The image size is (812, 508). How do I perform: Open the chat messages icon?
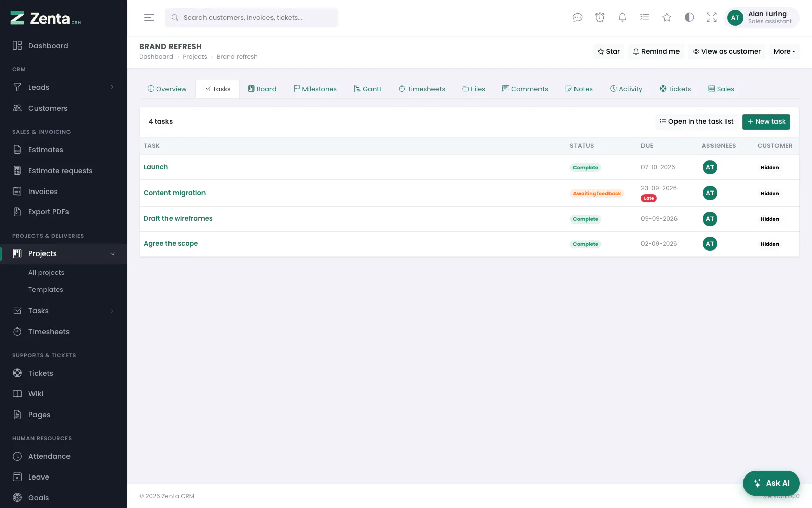578,18
